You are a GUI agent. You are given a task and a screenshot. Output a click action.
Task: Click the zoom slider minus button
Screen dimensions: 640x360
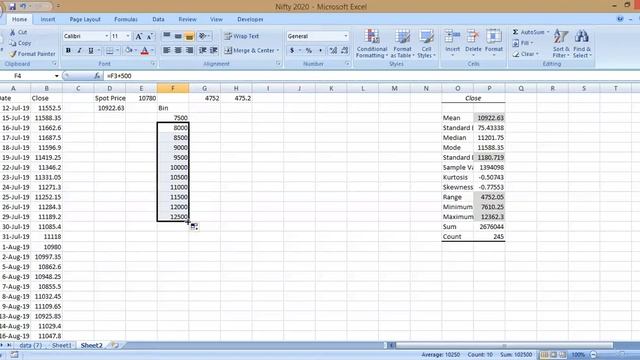(x=594, y=355)
